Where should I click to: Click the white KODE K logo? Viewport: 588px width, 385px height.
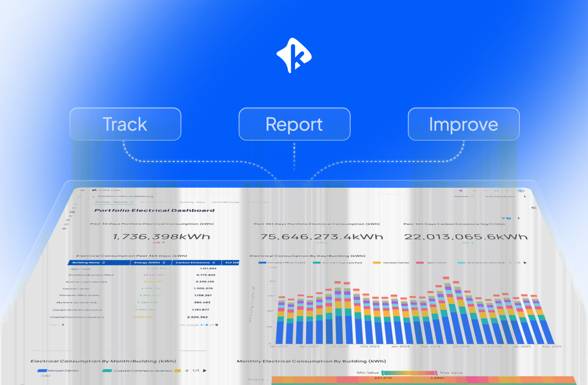click(x=294, y=56)
